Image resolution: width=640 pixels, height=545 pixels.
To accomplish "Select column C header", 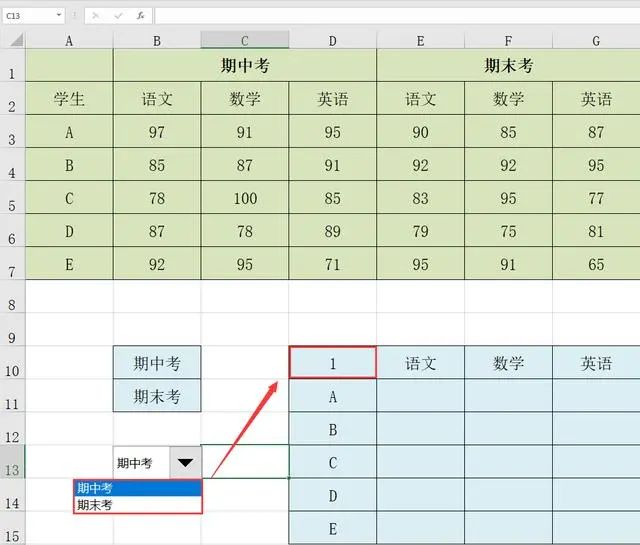I will [x=245, y=40].
